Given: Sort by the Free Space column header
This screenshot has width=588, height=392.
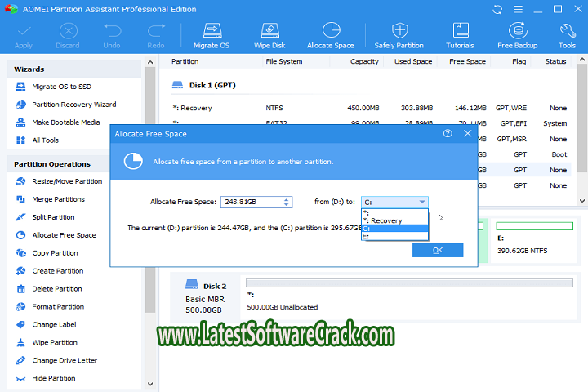Looking at the screenshot, I should pos(468,61).
